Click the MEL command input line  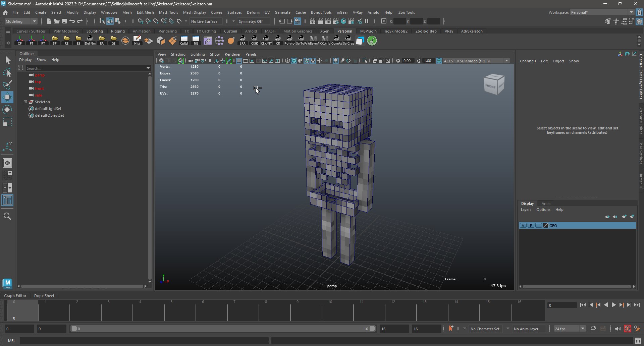[x=144, y=341]
